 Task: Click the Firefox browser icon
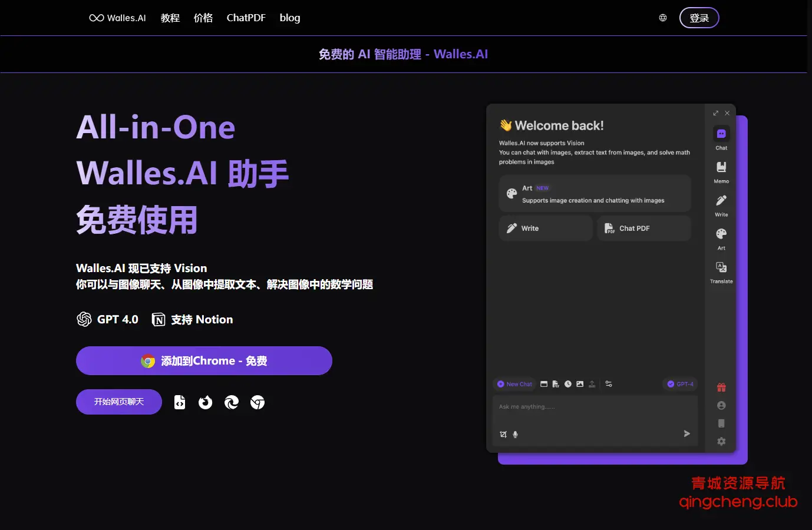205,402
